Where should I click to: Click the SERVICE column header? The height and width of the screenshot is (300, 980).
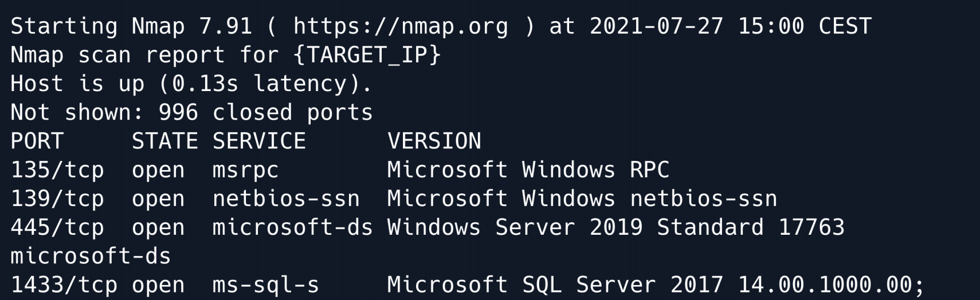tap(259, 141)
